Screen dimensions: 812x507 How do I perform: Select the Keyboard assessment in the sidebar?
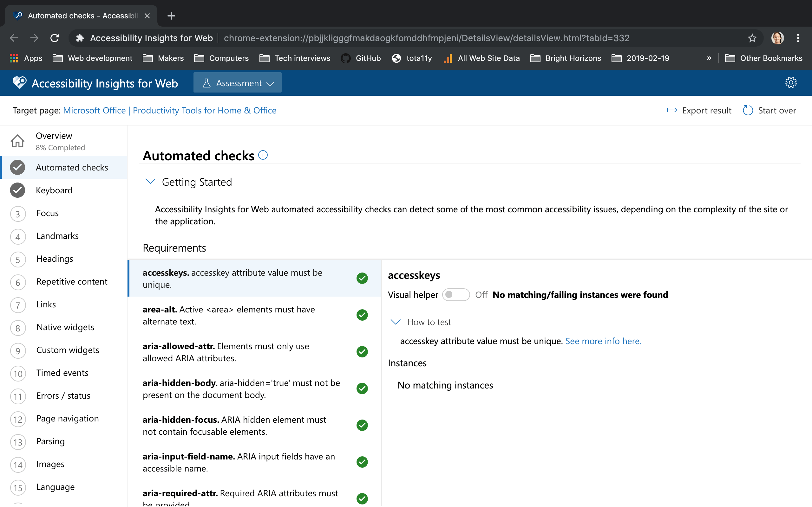point(54,190)
